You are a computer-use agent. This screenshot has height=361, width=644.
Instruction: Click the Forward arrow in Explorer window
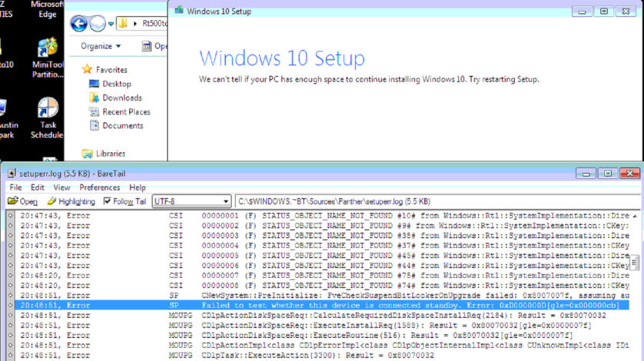coord(98,23)
